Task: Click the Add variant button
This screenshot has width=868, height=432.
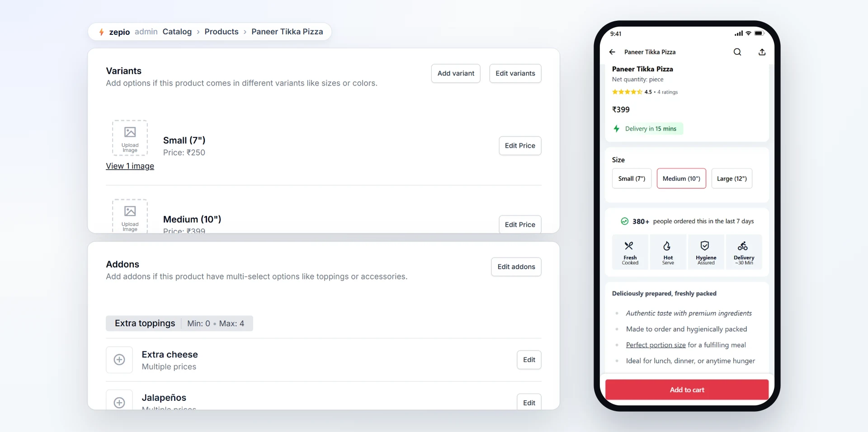Action: point(456,73)
